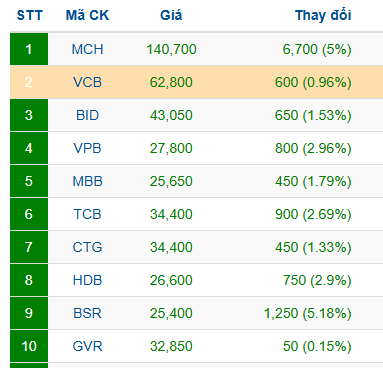Select BSR stock code
Viewport: 383px width, 368px height.
(87, 313)
